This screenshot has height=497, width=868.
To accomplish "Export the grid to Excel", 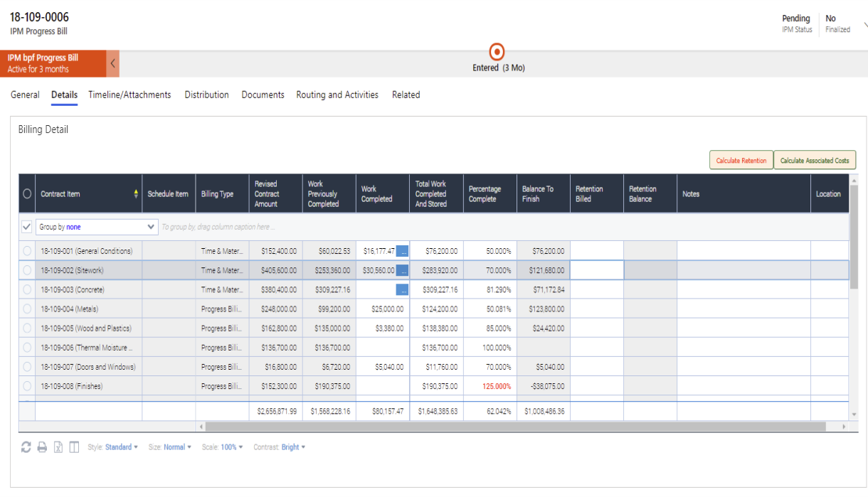I will click(58, 447).
